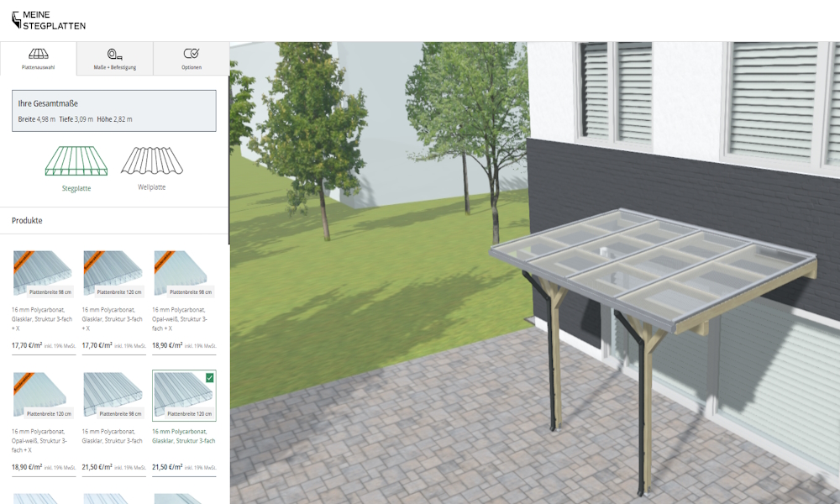Click the green title of the selected product
The width and height of the screenshot is (840, 504).
coord(184,435)
